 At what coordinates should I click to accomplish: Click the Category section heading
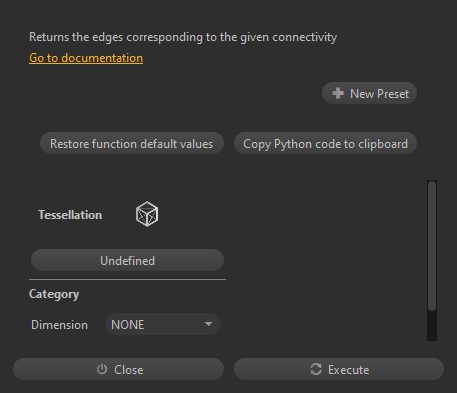pyautogui.click(x=54, y=294)
